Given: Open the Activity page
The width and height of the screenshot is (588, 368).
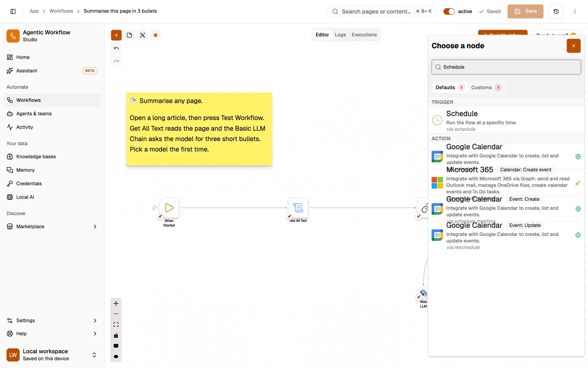Looking at the screenshot, I should click(x=52, y=127).
